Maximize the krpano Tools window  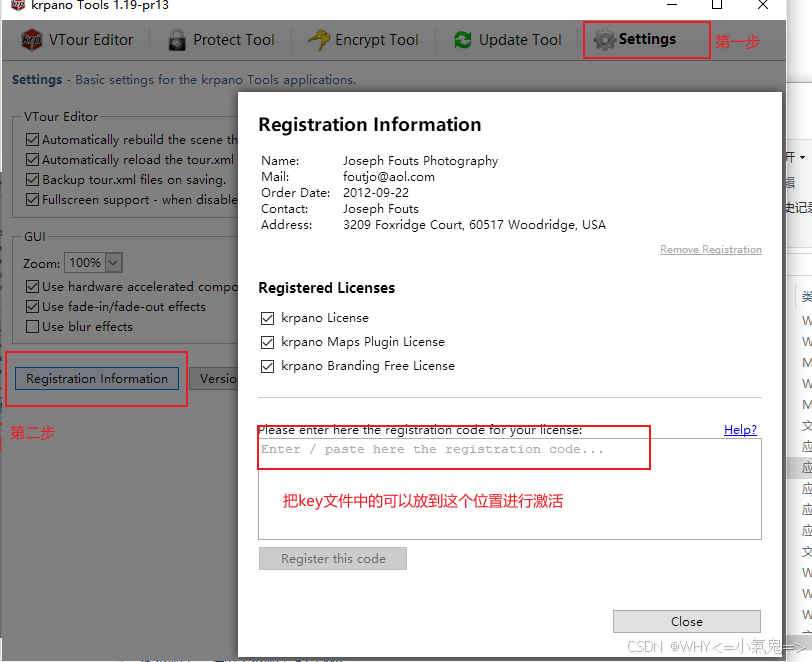point(717,5)
